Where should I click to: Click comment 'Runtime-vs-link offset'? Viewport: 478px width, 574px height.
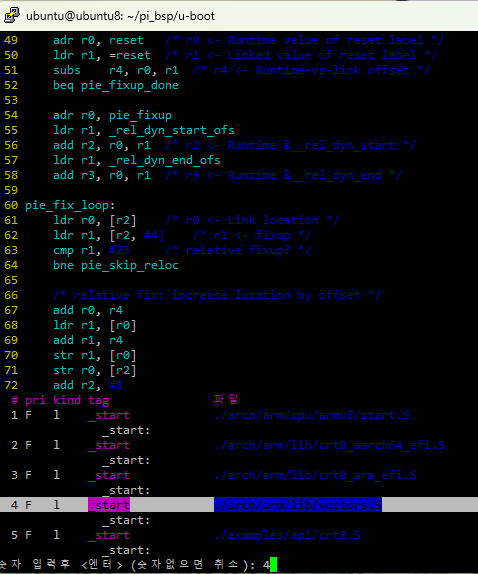[x=333, y=70]
